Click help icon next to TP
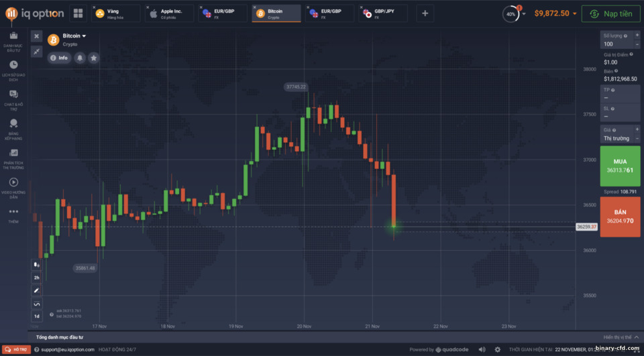This screenshot has width=644, height=356. (x=612, y=90)
